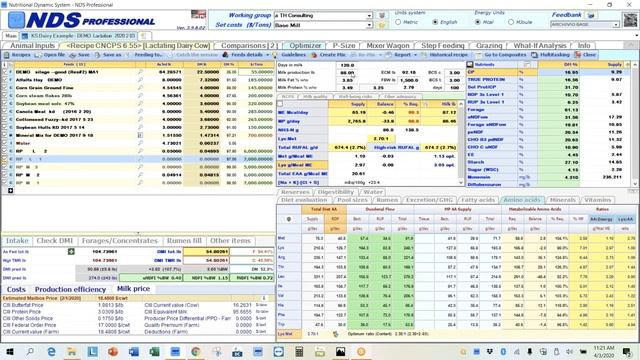Click the Feeding to... toolbar button

(x=145, y=55)
